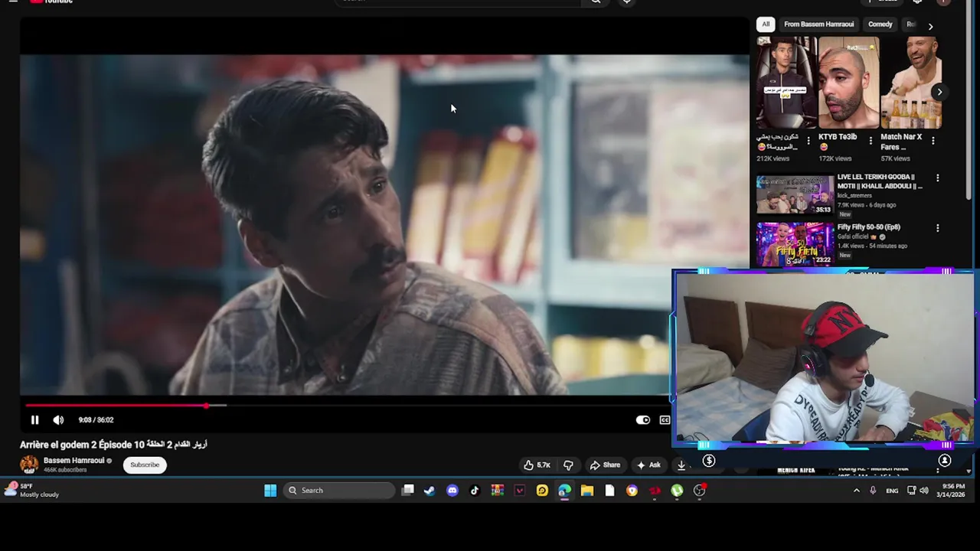This screenshot has height=551, width=980.
Task: Switch to Microsoft Edge on the taskbar
Action: [564, 491]
